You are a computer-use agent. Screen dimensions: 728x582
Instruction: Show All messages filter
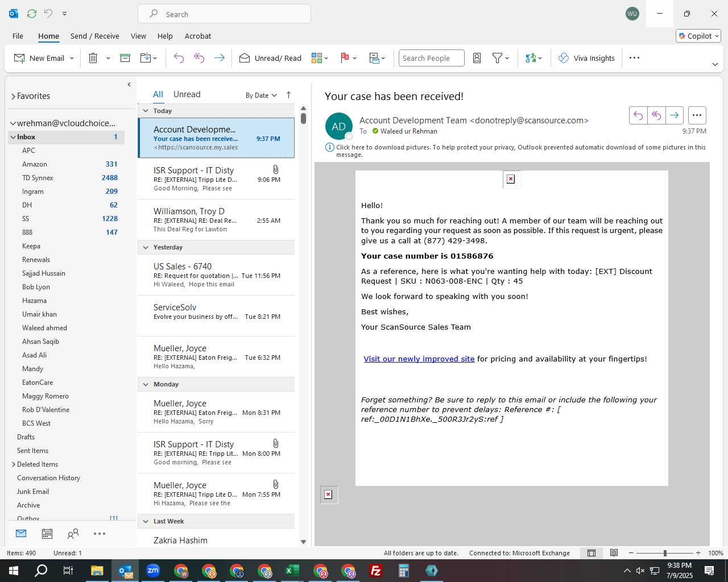158,94
